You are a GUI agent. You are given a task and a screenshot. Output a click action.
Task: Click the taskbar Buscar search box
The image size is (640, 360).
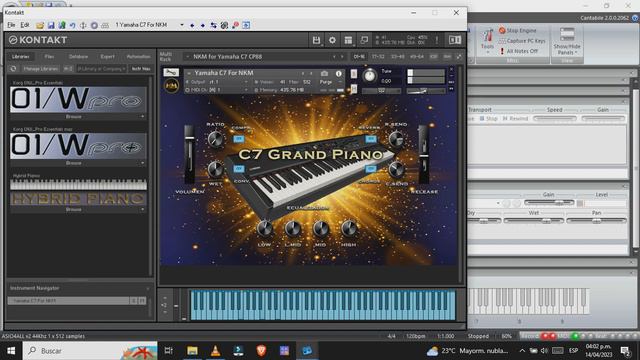point(90,351)
